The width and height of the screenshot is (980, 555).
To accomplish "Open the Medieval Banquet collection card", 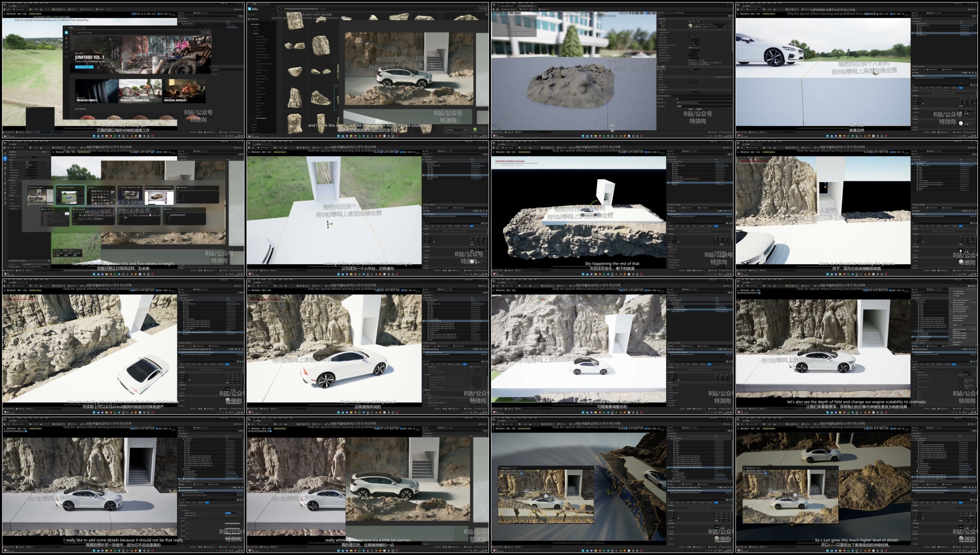I will pos(184,91).
